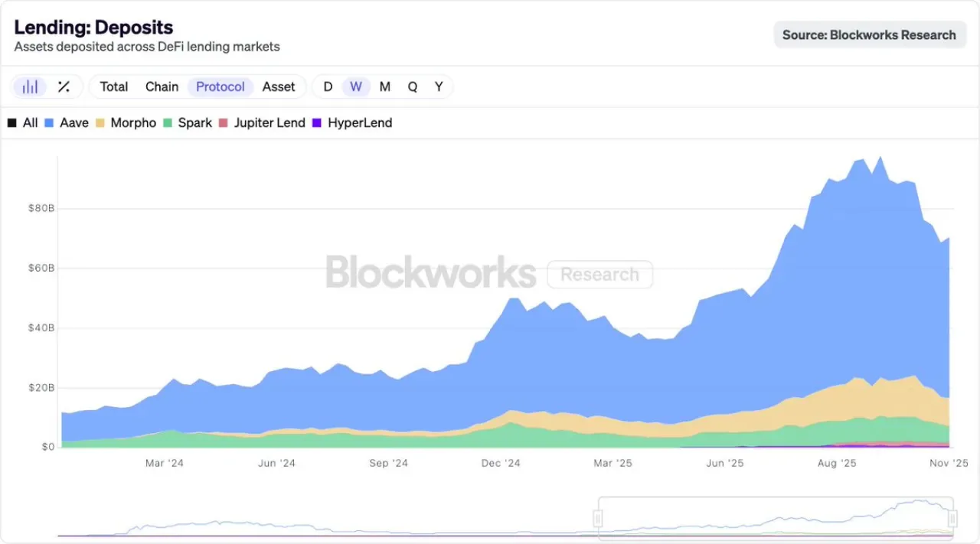The image size is (980, 544).
Task: Click the $80B y-axis label
Action: 40,208
